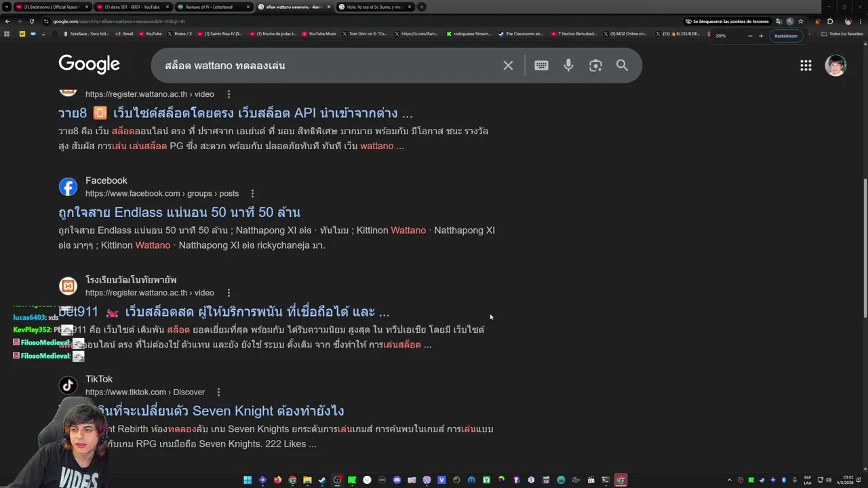
Task: Open the terminal from the taskbar
Action: (606, 480)
